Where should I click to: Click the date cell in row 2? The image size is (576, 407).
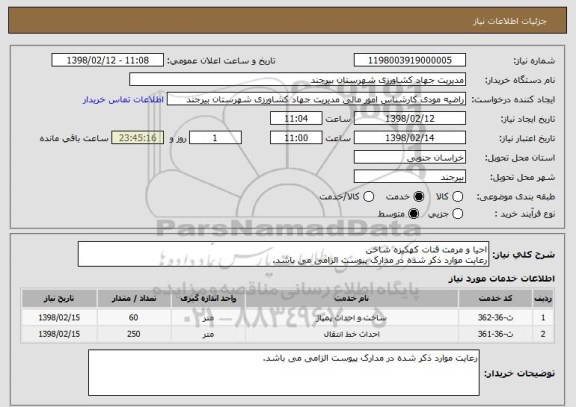(59, 334)
